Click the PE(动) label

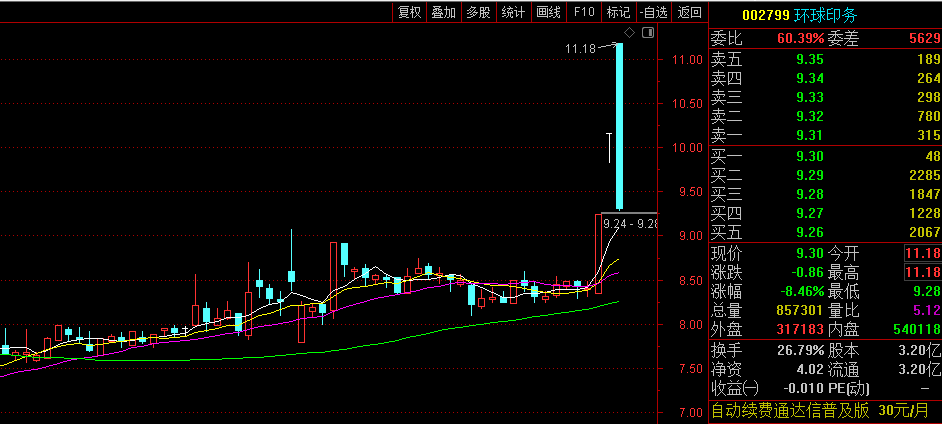coord(849,389)
